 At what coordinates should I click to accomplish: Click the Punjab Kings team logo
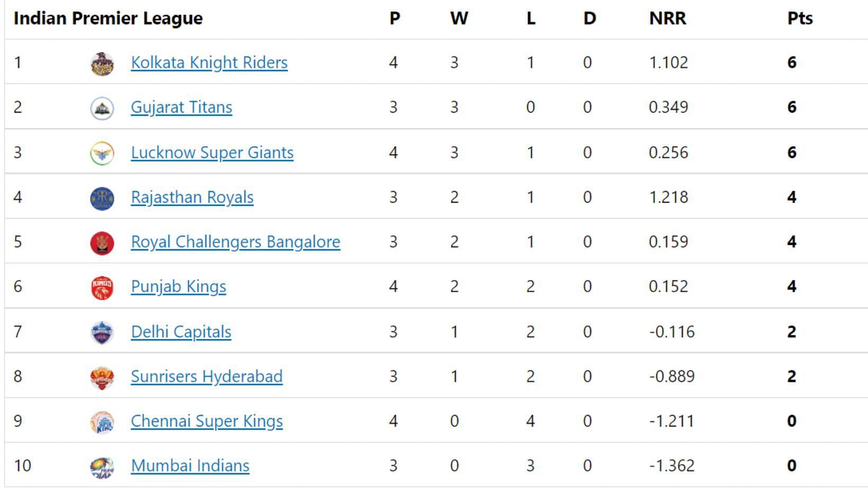[102, 287]
